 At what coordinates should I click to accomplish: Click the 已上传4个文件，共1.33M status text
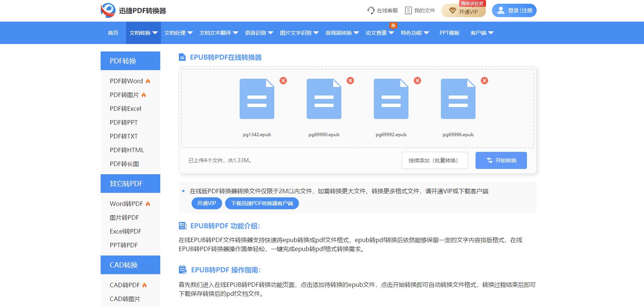pyautogui.click(x=221, y=160)
